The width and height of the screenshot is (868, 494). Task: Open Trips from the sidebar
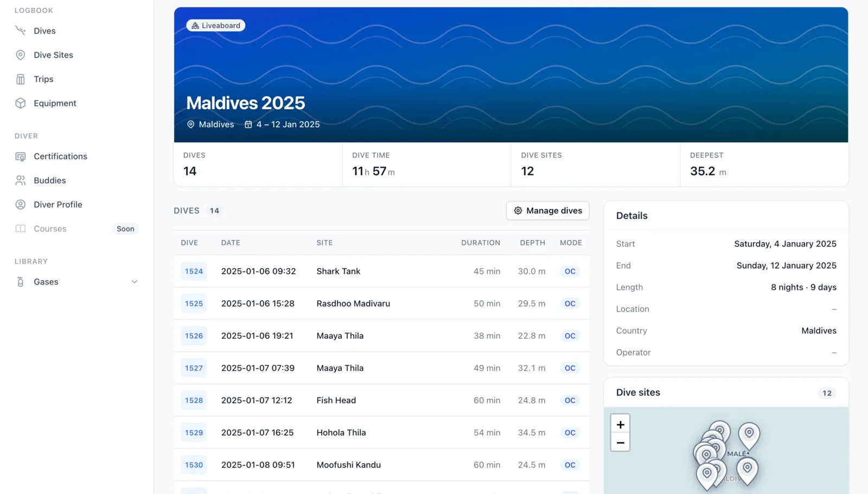pyautogui.click(x=43, y=79)
